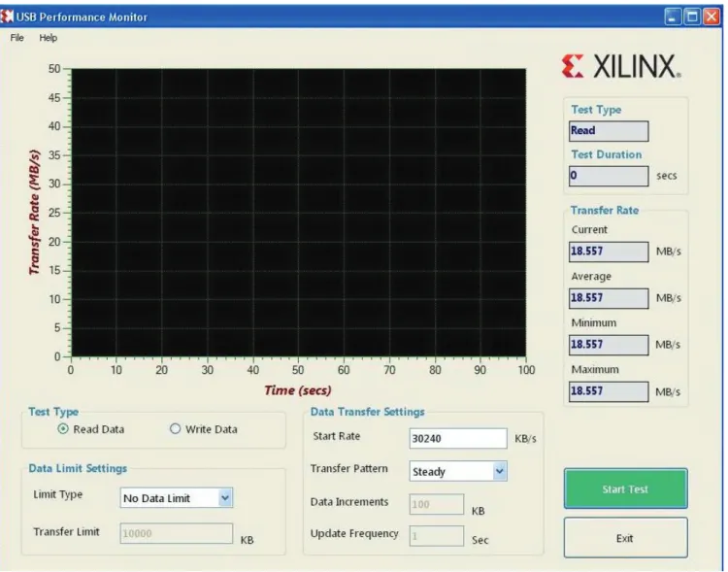Viewport: 728px width, 572px height.
Task: Minimize the USB Performance Monitor window
Action: pyautogui.click(x=673, y=17)
